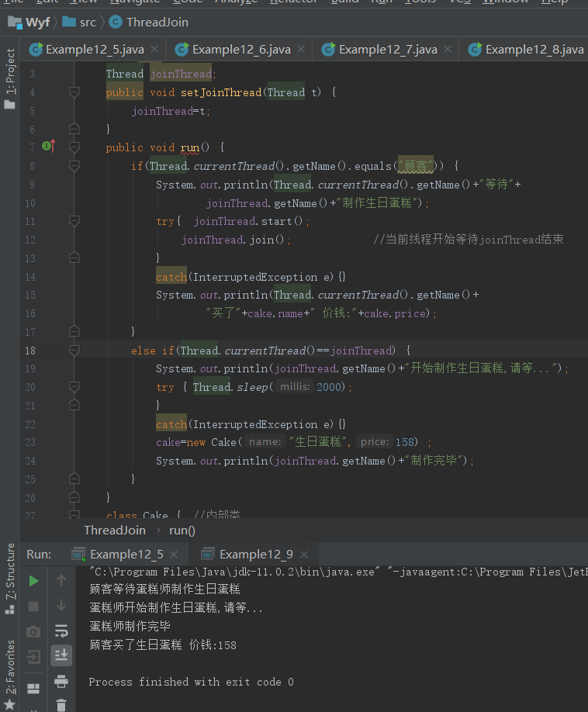
Task: Switch to the Example12_7.java editor tab
Action: tap(387, 49)
